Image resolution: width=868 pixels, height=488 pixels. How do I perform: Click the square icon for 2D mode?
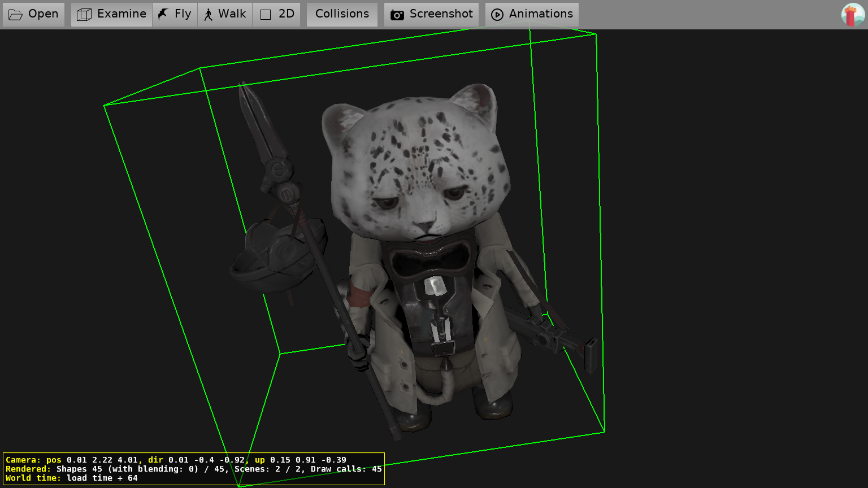pyautogui.click(x=266, y=15)
